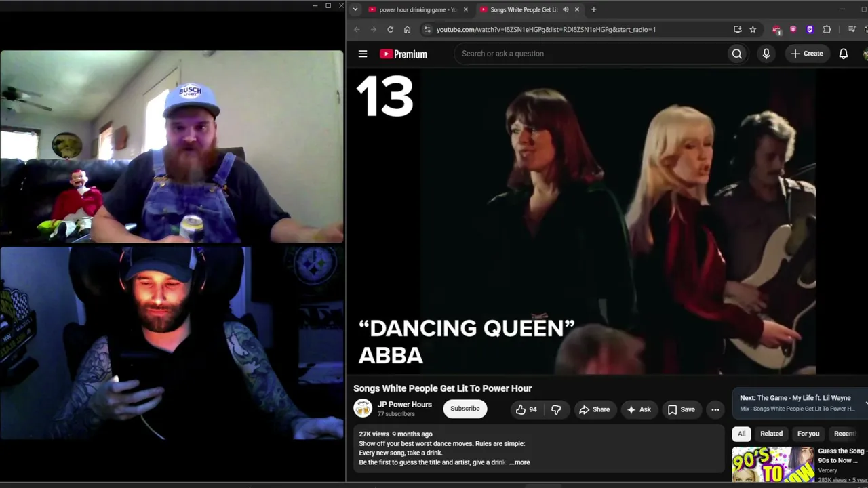868x488 pixels.
Task: Open the 'Guess the Song' 90s video thumbnail
Action: (x=772, y=464)
